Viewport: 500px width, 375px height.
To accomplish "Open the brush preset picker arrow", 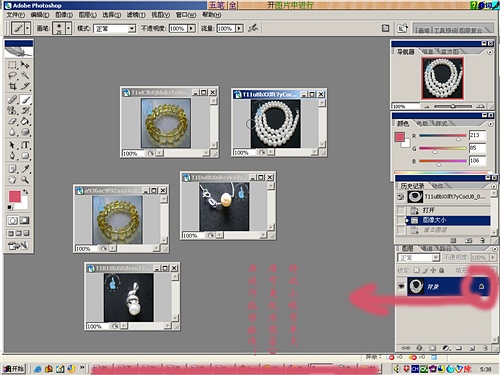I will pyautogui.click(x=68, y=28).
